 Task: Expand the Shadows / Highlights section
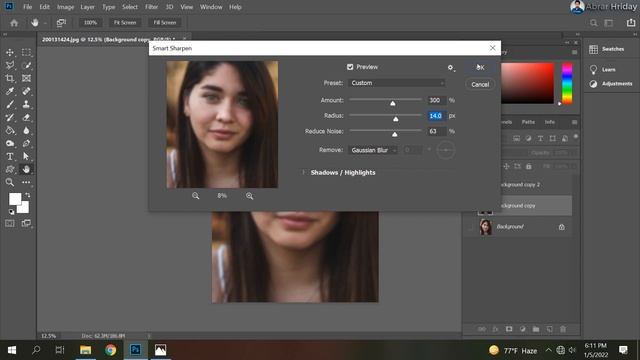coord(304,173)
